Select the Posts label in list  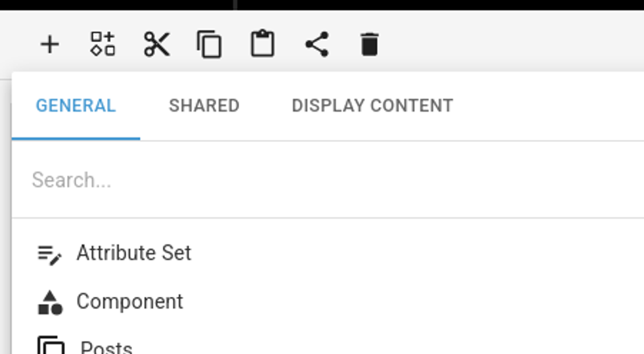(x=106, y=347)
